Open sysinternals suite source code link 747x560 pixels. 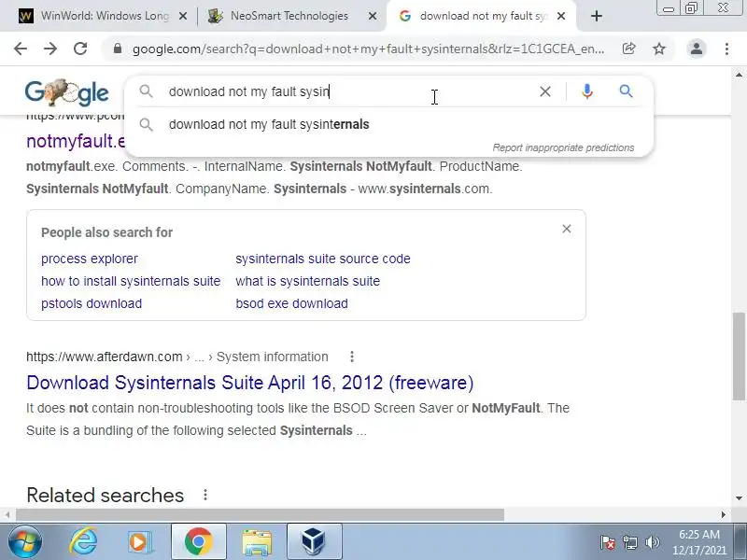coord(323,259)
